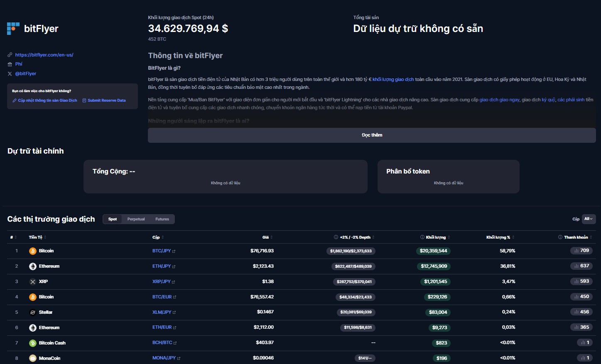Open the BTC/JPY pair link
The height and width of the screenshot is (364, 601).
(x=162, y=251)
